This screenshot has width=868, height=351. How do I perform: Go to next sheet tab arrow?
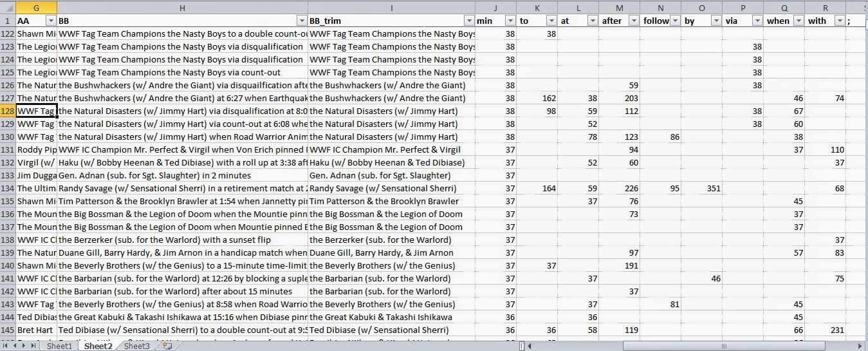[x=25, y=346]
